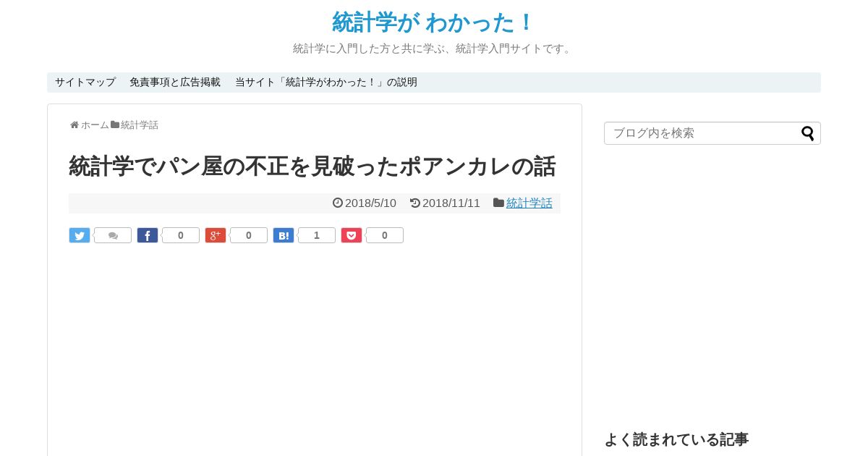Open 当サイト「統計学がわかった！」の説明 menu item
Screen dimensions: 868x456
point(326,83)
